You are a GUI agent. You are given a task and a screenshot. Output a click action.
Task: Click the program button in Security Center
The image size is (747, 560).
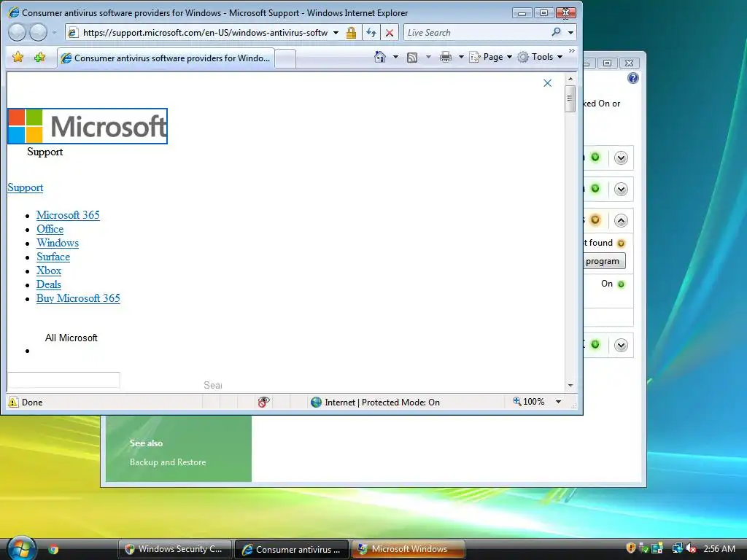[x=604, y=261]
